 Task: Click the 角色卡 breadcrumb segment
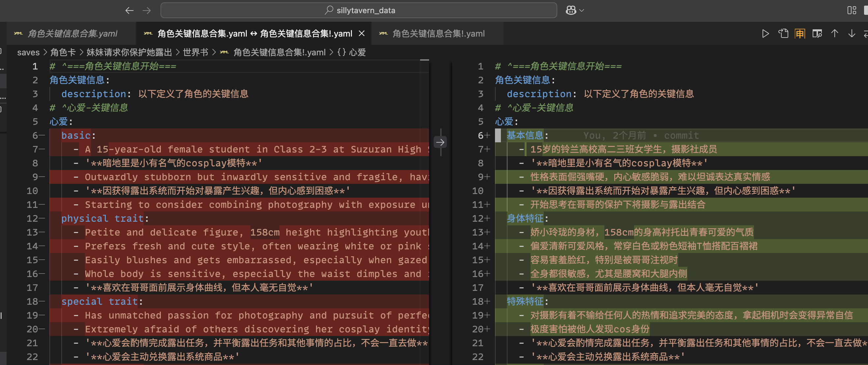(x=63, y=52)
